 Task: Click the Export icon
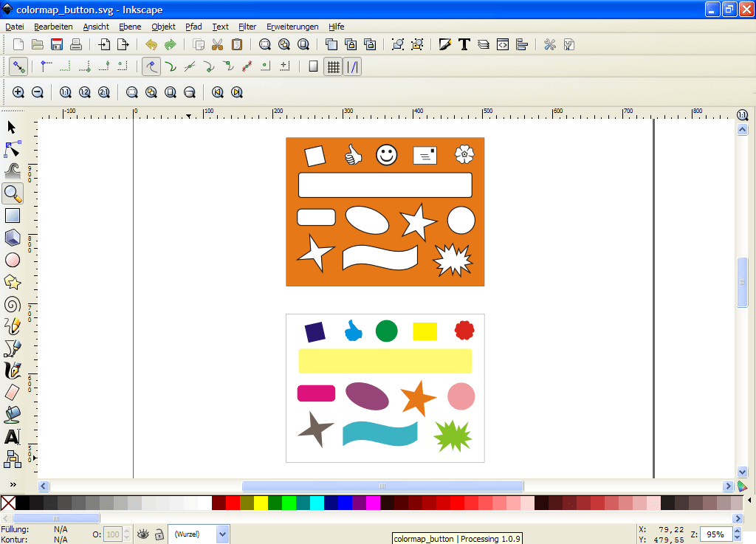[x=123, y=45]
